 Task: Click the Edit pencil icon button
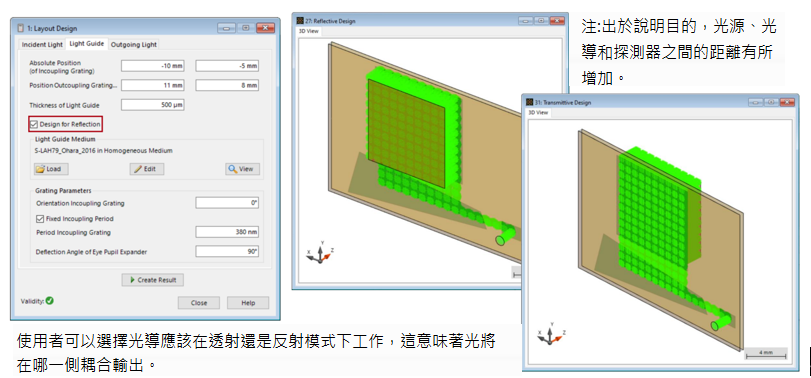tap(147, 169)
